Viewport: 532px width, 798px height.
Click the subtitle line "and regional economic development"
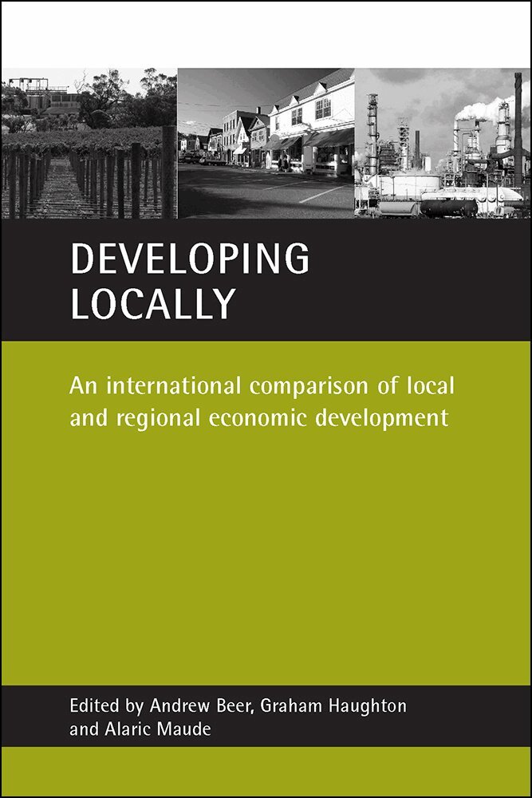click(x=259, y=417)
